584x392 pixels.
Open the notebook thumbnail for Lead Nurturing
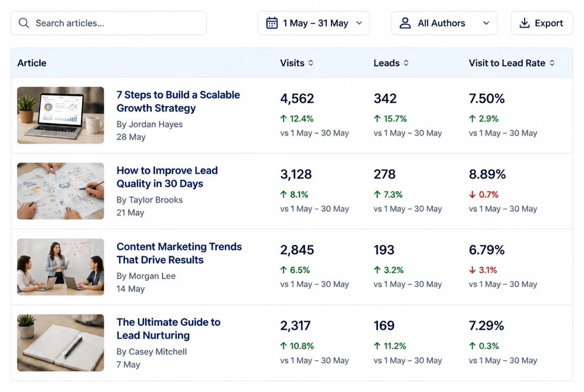60,342
